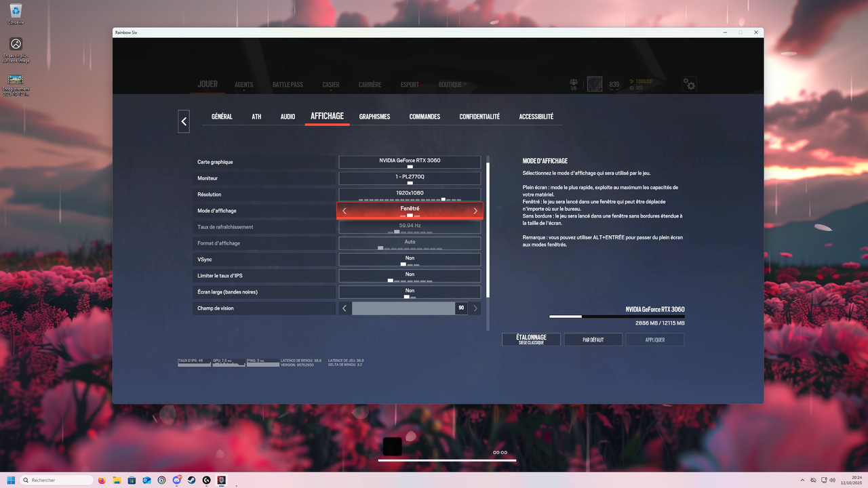Open the Audio settings tab

coord(288,117)
